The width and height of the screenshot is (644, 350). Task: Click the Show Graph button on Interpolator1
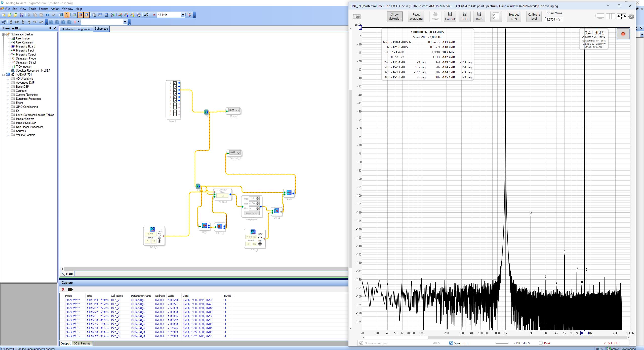point(252,213)
